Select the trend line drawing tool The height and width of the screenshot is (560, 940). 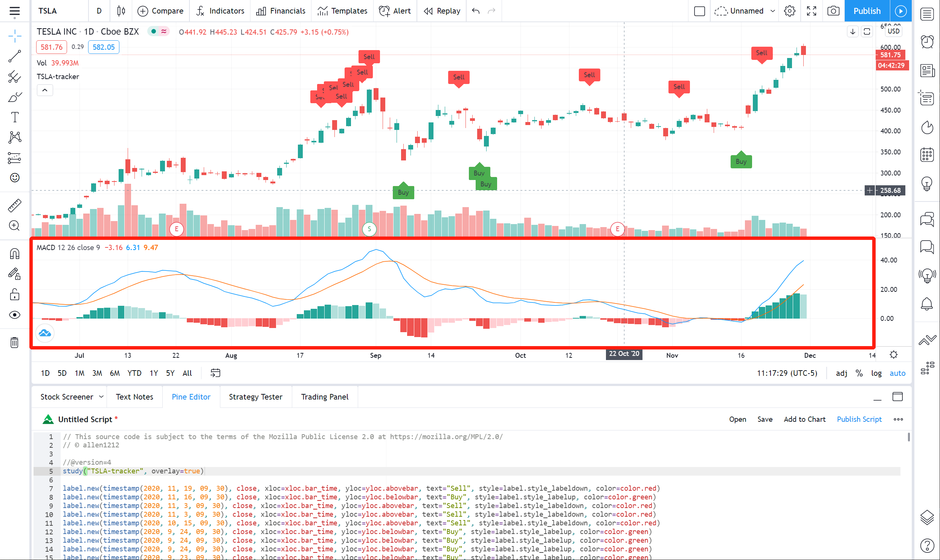click(x=14, y=56)
